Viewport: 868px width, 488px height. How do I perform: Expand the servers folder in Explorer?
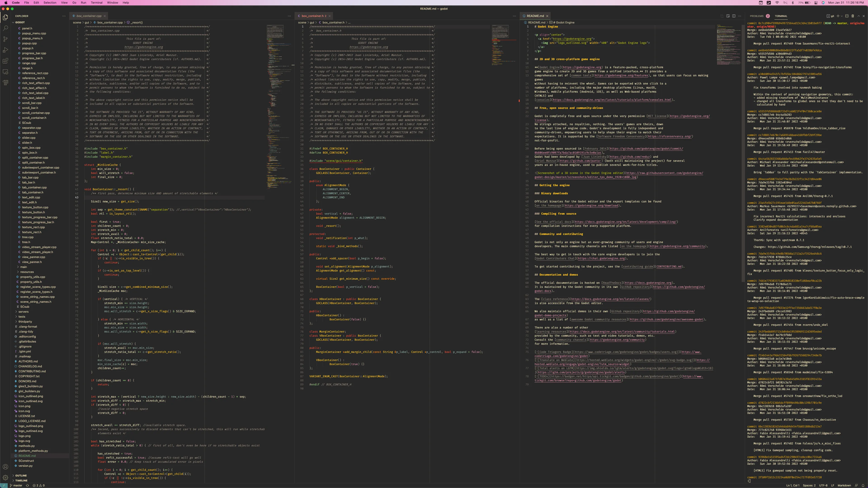(24, 312)
